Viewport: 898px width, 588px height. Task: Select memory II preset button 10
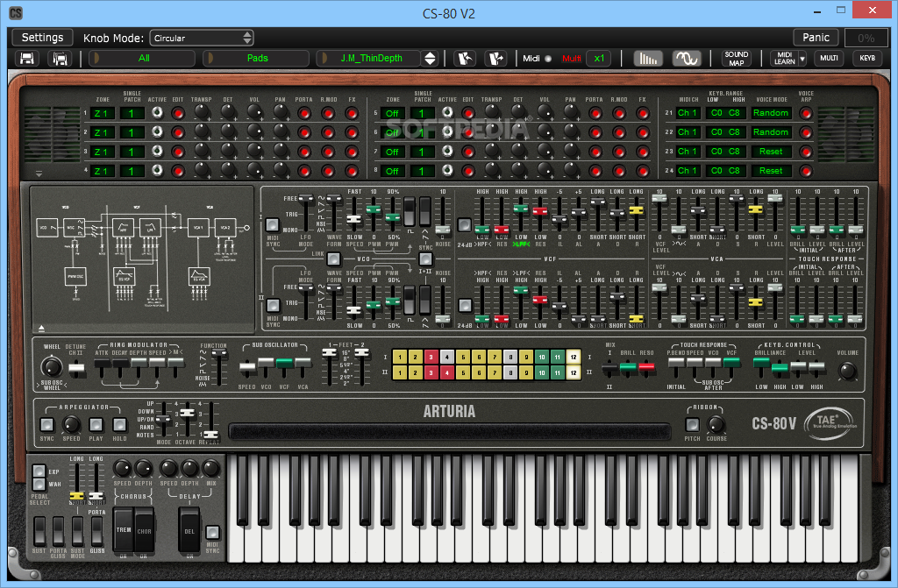tap(542, 372)
